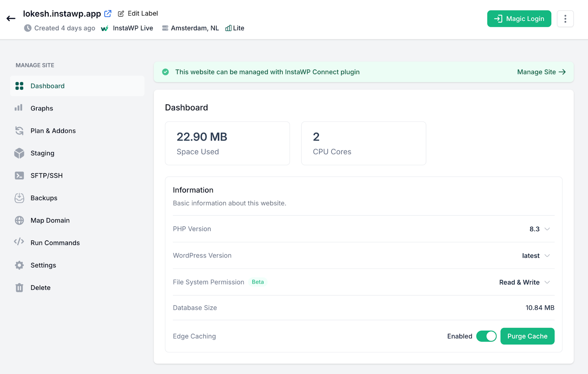The width and height of the screenshot is (588, 374).
Task: Go back using the left arrow icon
Action: click(11, 18)
